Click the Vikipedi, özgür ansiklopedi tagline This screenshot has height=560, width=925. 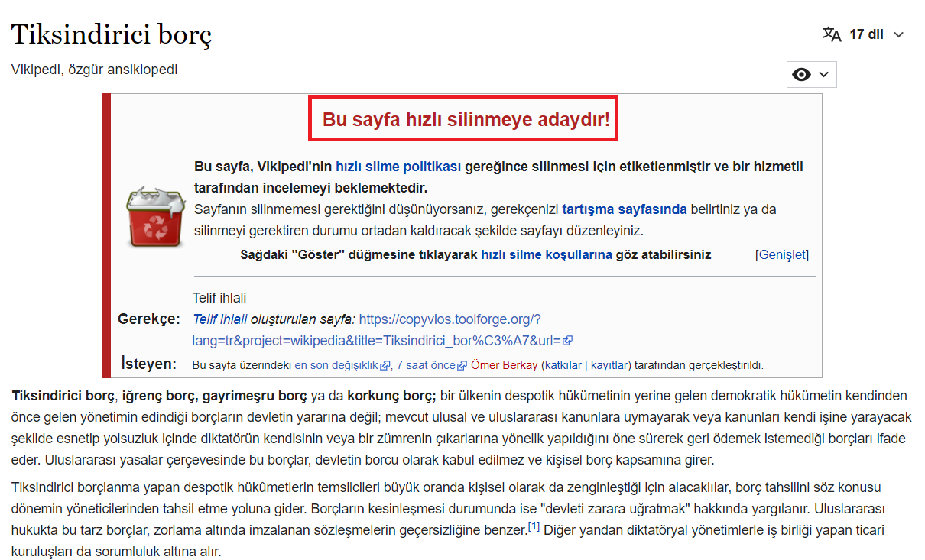pyautogui.click(x=94, y=70)
